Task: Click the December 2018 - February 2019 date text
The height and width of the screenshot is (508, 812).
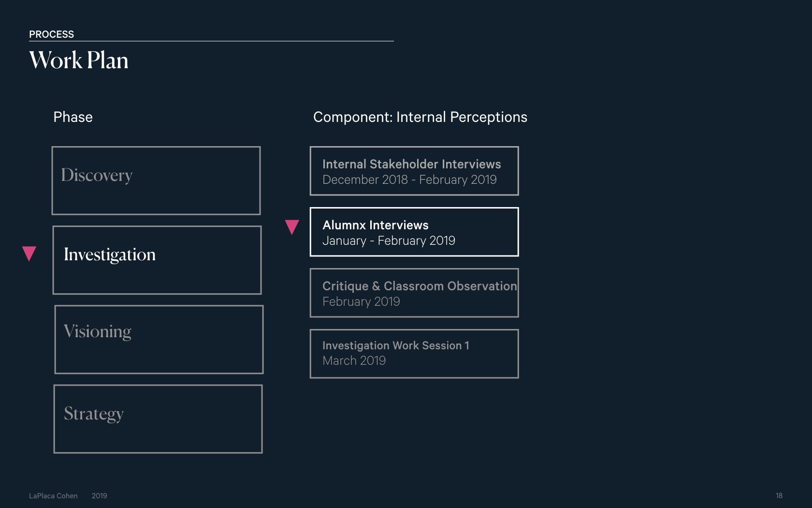Action: (x=409, y=179)
